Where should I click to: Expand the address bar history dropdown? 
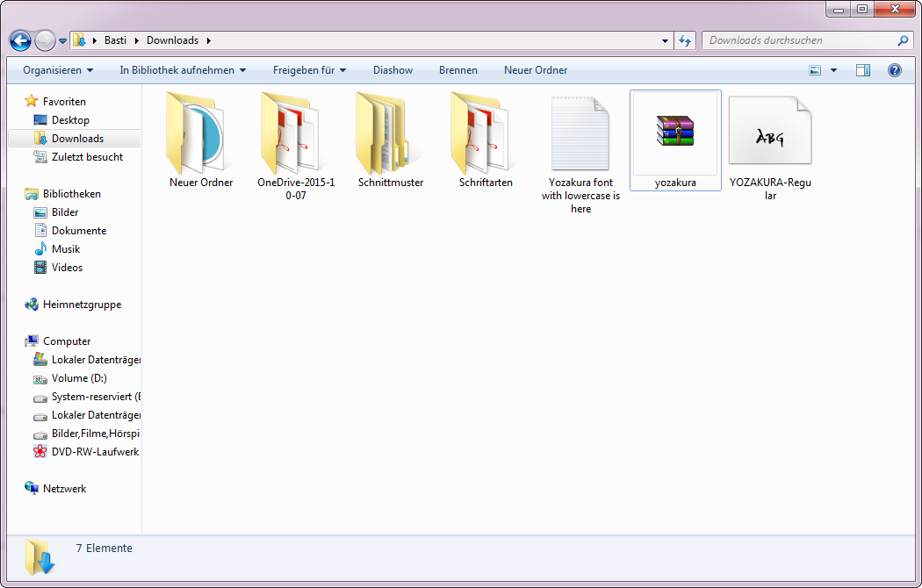click(x=665, y=40)
